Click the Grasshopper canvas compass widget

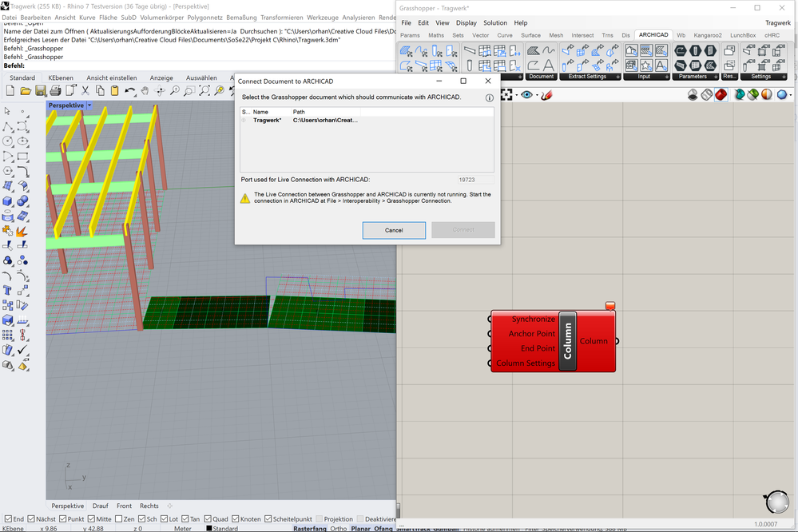click(777, 502)
